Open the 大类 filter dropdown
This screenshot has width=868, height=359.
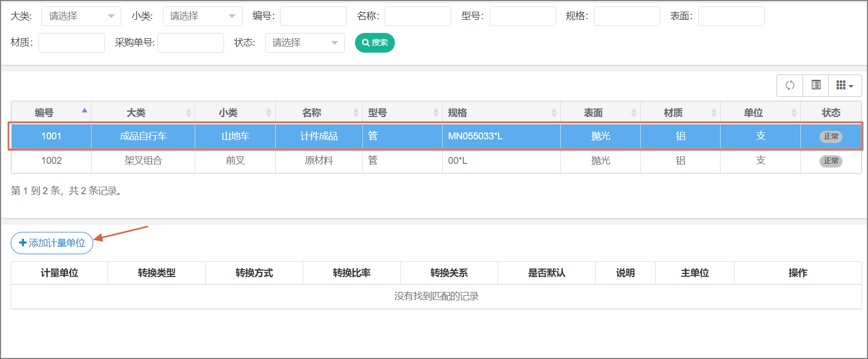[x=81, y=16]
